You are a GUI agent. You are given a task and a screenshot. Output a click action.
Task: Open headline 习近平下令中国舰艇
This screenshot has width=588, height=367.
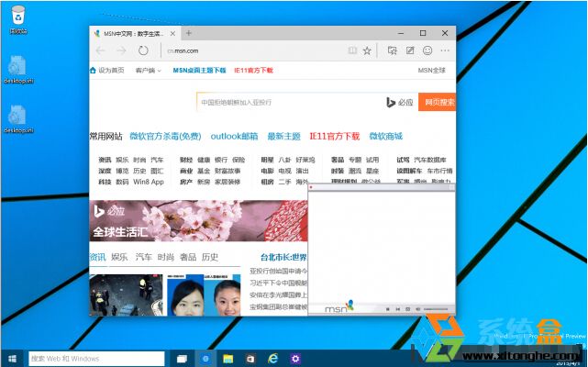pos(279,283)
